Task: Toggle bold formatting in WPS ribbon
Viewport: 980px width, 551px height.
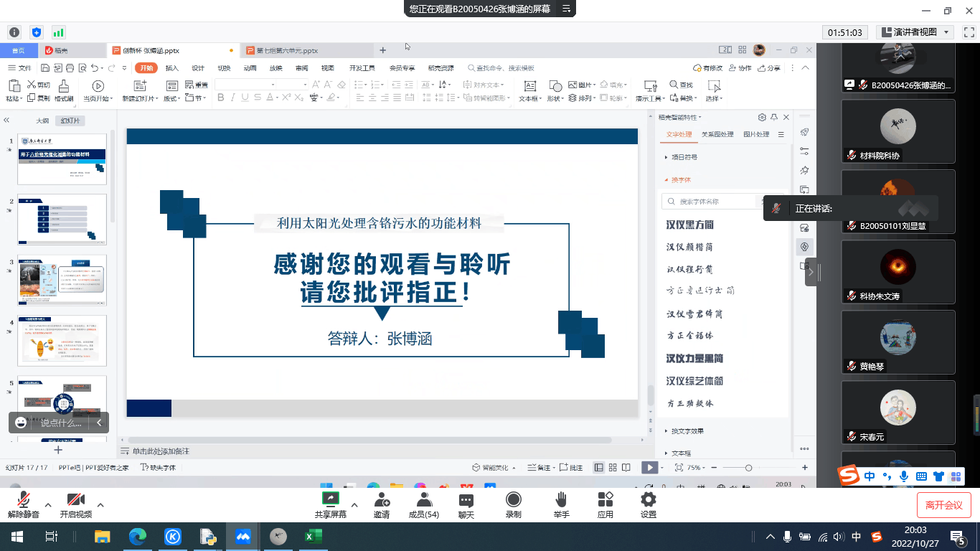Action: (221, 98)
